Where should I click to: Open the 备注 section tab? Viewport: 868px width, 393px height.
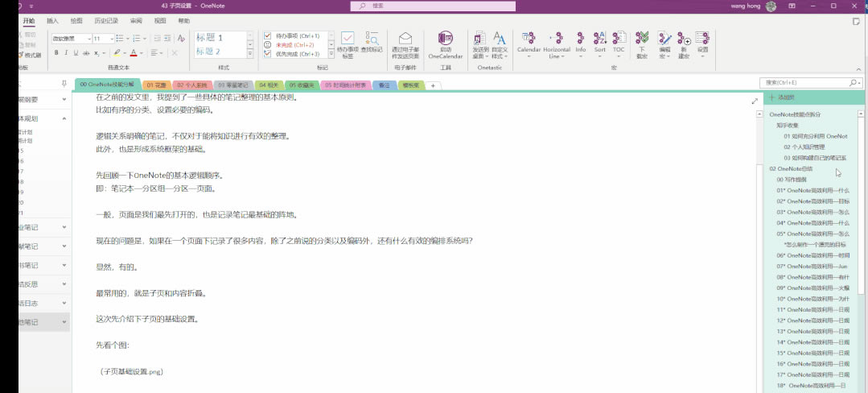point(385,85)
